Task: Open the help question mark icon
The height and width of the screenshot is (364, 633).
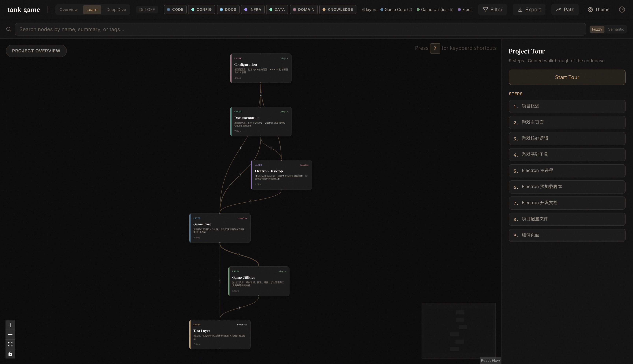Action: point(622,10)
